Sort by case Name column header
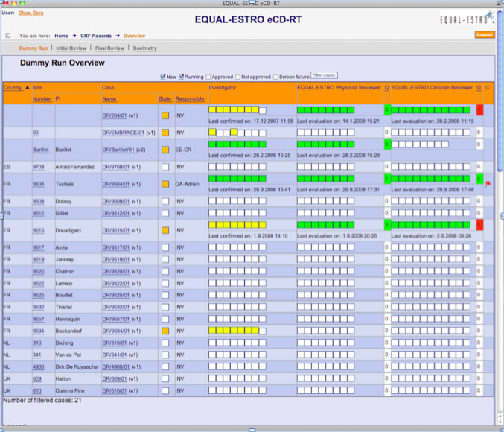This screenshot has width=504, height=432. click(x=109, y=99)
